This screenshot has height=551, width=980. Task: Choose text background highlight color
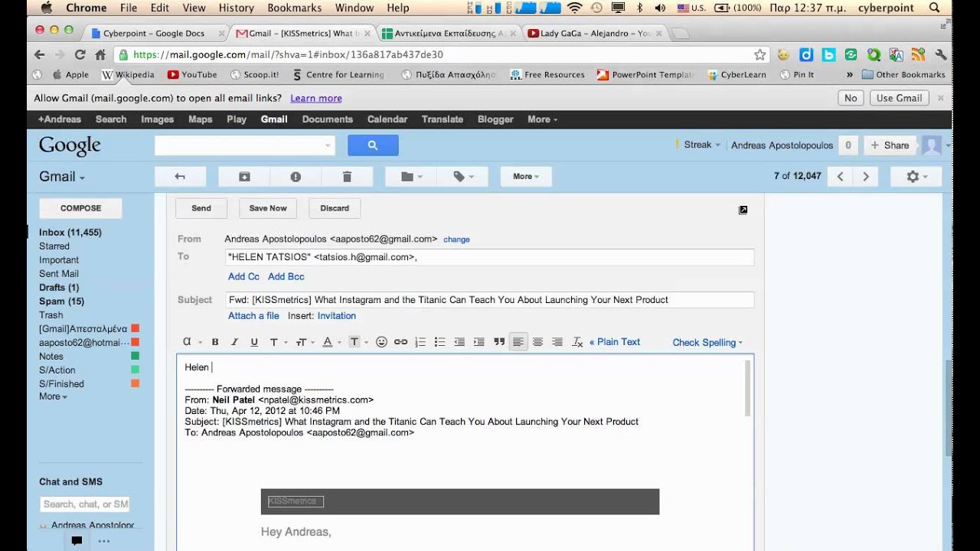pos(358,342)
